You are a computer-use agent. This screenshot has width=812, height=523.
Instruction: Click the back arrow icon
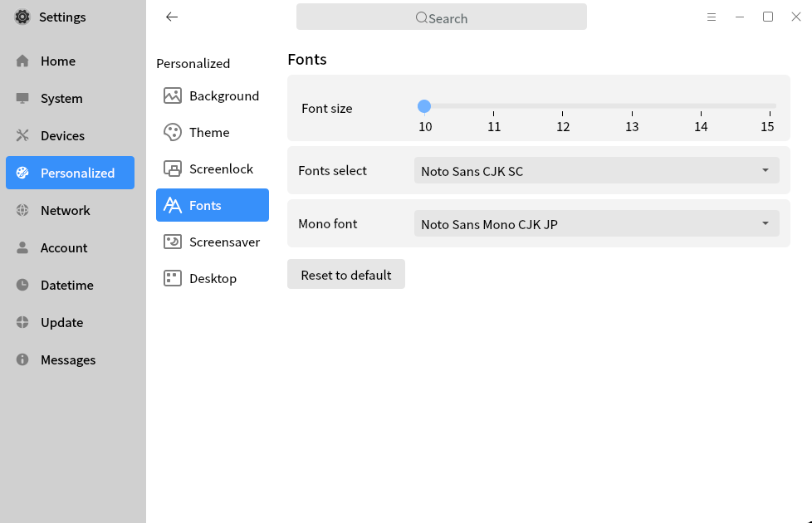[x=172, y=17]
